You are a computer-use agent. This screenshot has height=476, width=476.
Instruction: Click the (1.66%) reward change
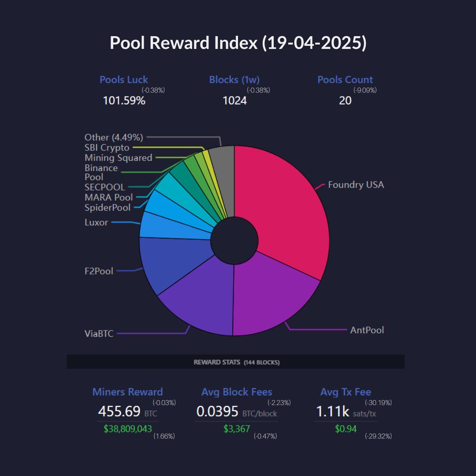pyautogui.click(x=164, y=436)
